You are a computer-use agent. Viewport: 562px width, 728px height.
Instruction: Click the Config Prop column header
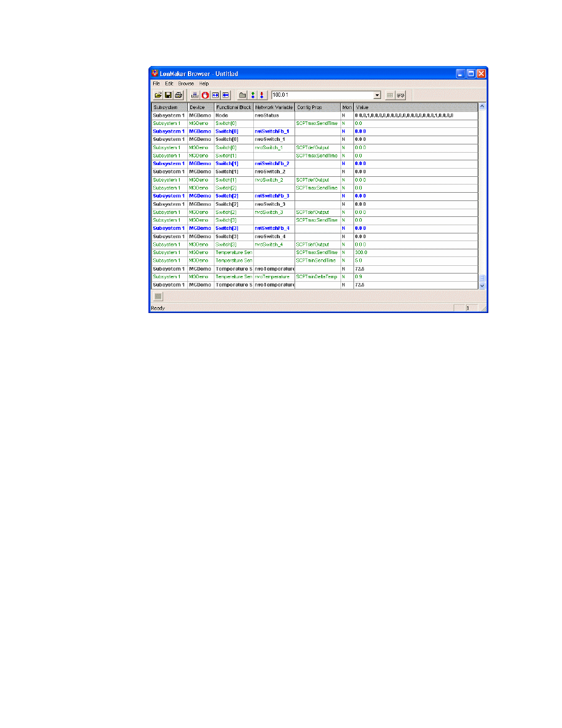pyautogui.click(x=318, y=107)
